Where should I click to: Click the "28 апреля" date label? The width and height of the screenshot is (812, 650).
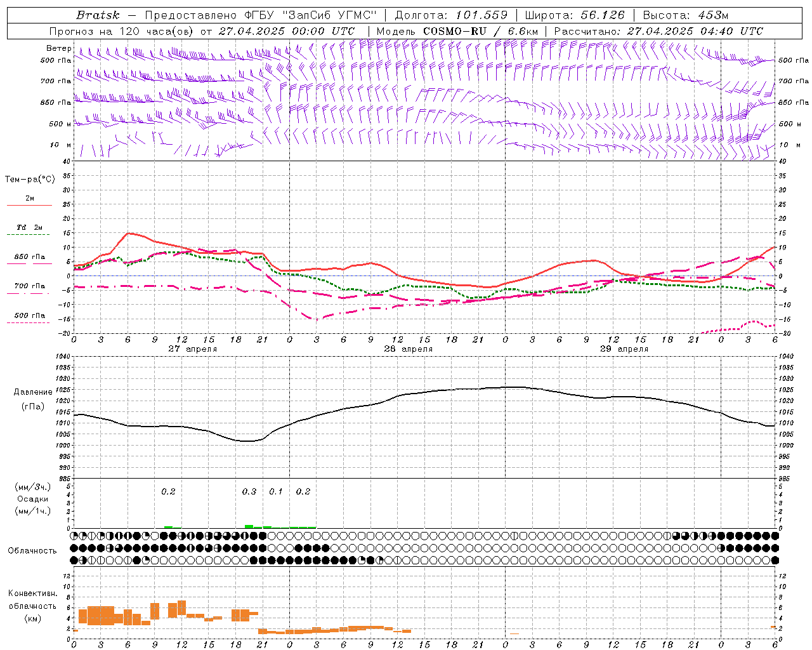coord(408,348)
